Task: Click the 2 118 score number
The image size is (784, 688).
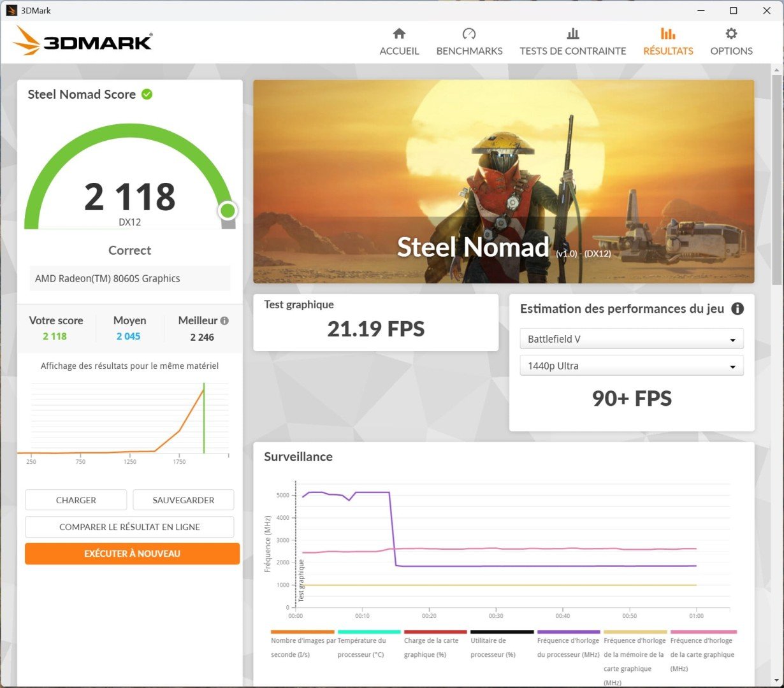Action: click(x=130, y=197)
